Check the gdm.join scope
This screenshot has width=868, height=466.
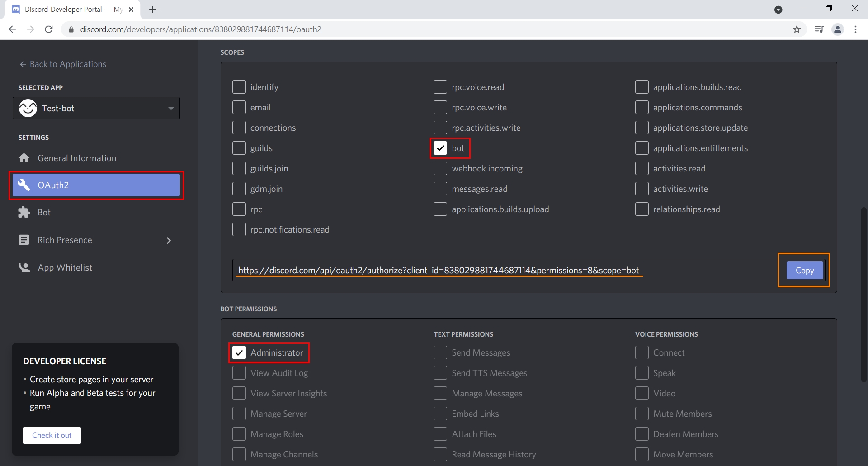coord(239,189)
